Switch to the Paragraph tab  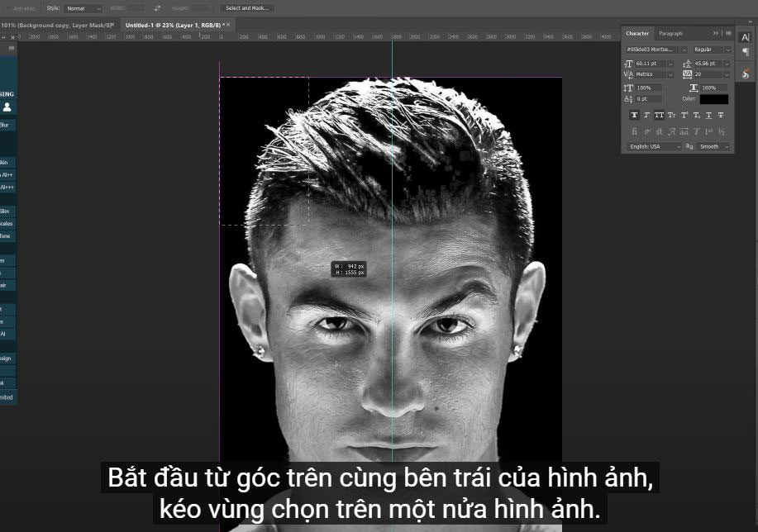tap(670, 33)
